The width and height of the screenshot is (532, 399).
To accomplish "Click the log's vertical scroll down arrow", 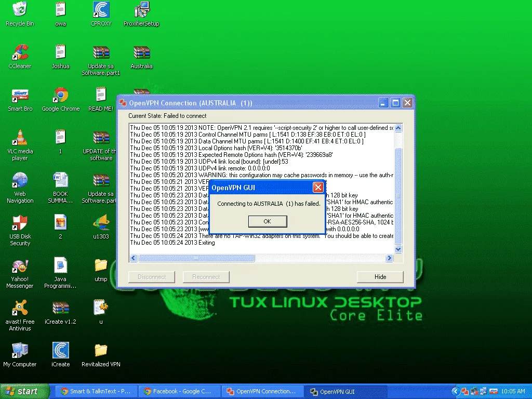I will [398, 249].
